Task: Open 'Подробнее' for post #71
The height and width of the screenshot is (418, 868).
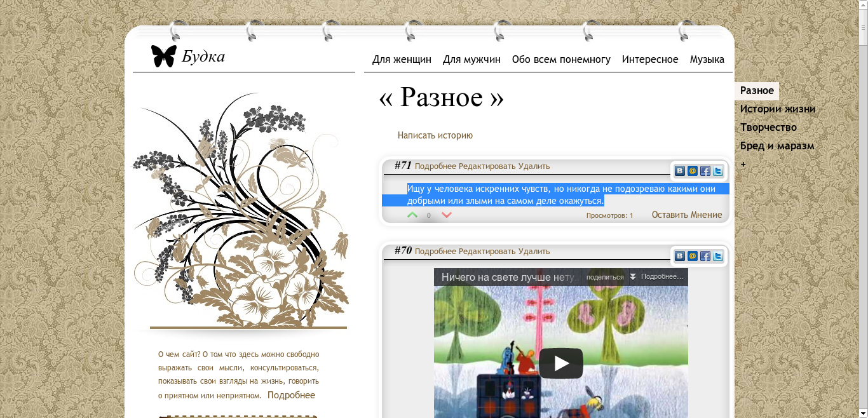Action: tap(435, 166)
